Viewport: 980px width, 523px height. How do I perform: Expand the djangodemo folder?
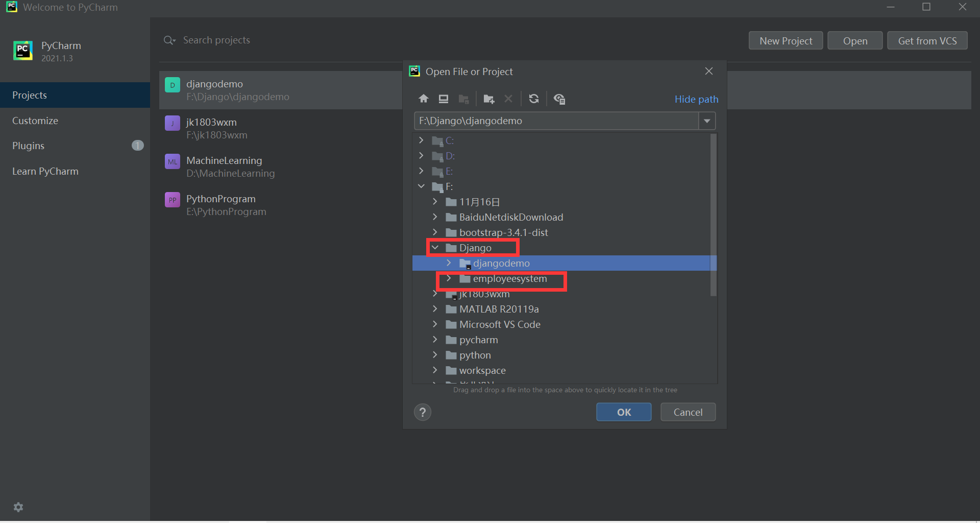[x=449, y=263]
